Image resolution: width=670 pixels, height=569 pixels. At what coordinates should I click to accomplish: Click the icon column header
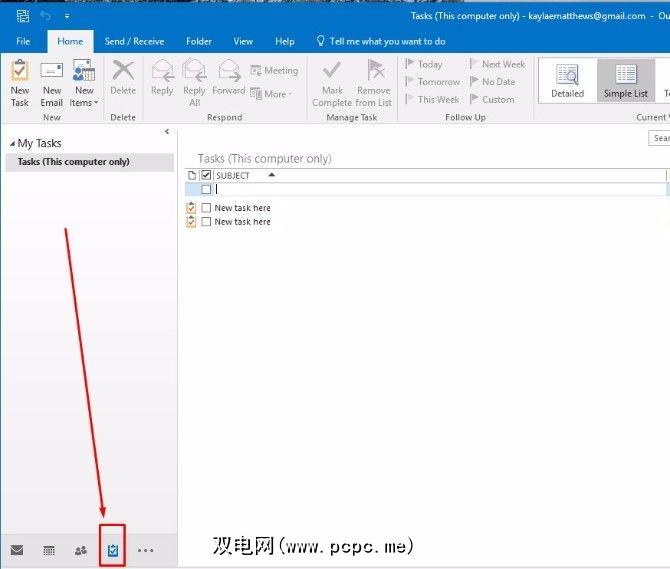coord(192,175)
